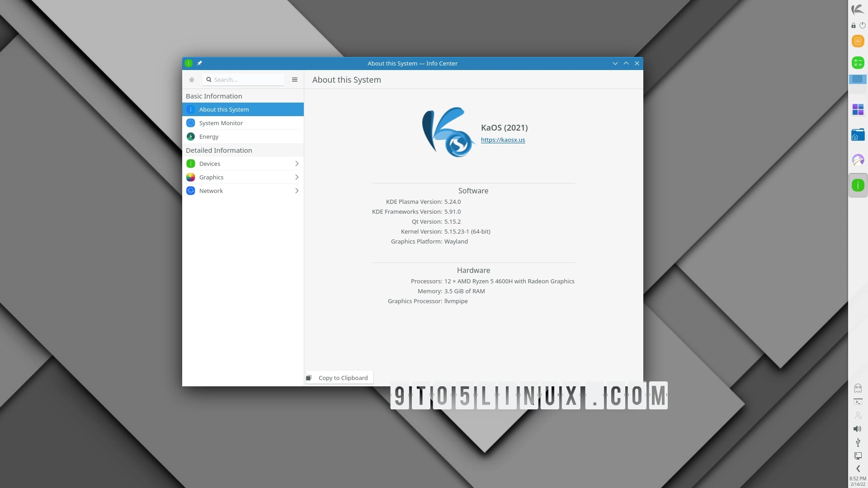Open the Konsole terminal from the panel
Image resolution: width=868 pixels, height=488 pixels.
(x=858, y=402)
